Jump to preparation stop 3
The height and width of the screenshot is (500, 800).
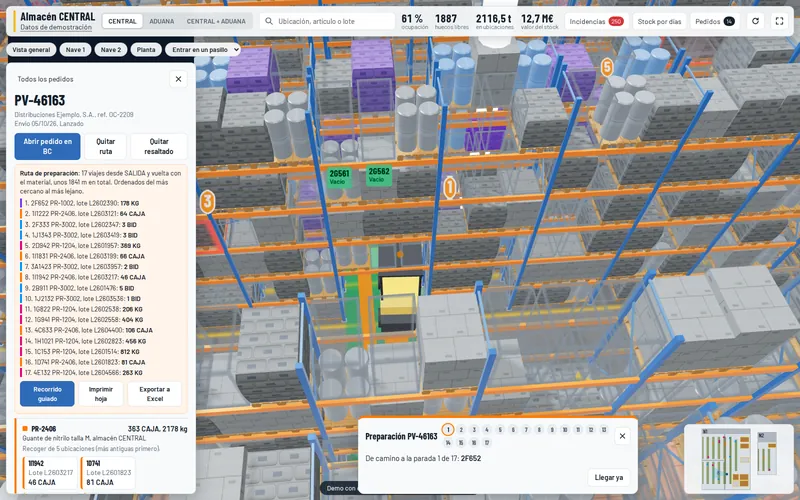click(x=474, y=430)
